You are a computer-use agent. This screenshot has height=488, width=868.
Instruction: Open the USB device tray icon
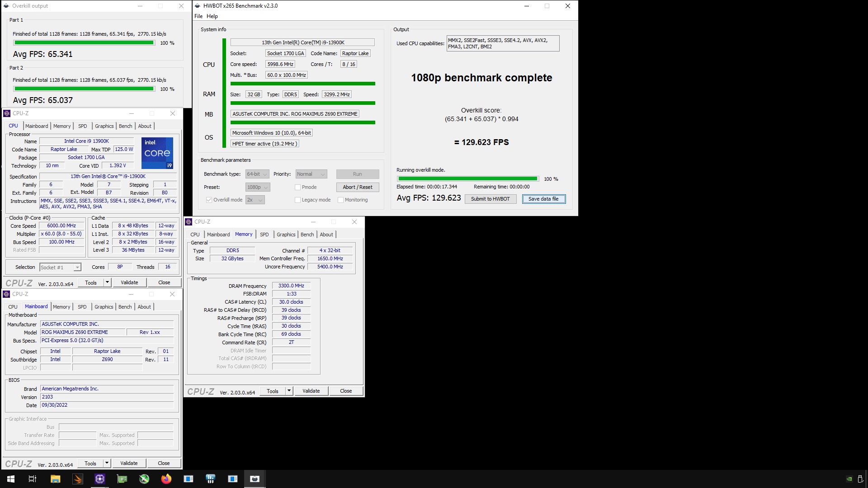(x=860, y=479)
